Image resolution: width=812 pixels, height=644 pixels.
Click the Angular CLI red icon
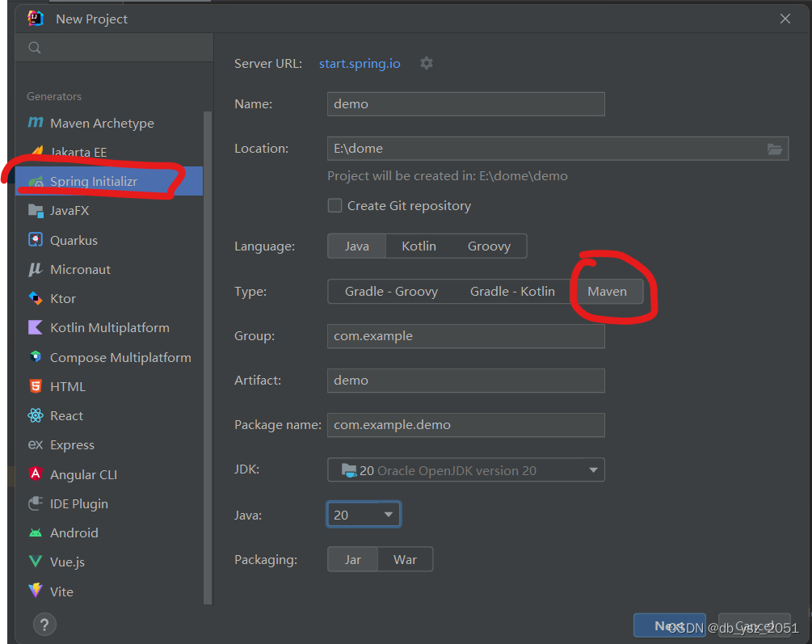click(36, 474)
